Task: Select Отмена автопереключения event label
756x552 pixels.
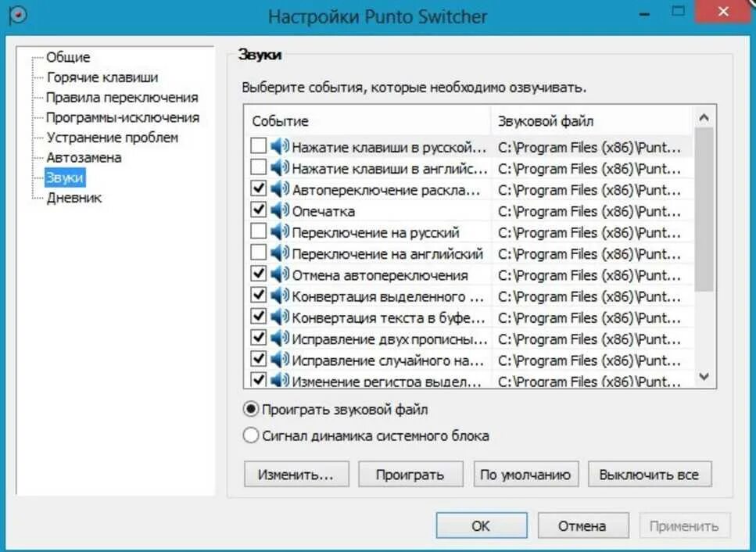Action: coord(380,275)
